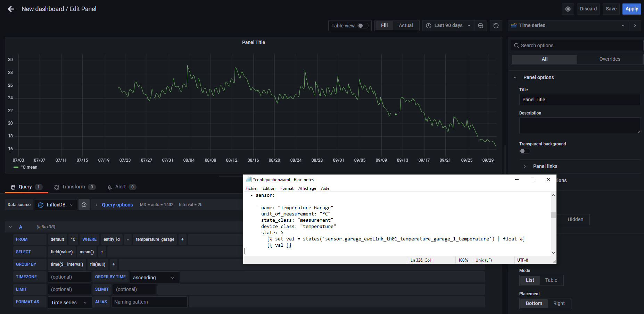
Task: Add a GROUP BY clause with the plus icon
Action: [114, 264]
